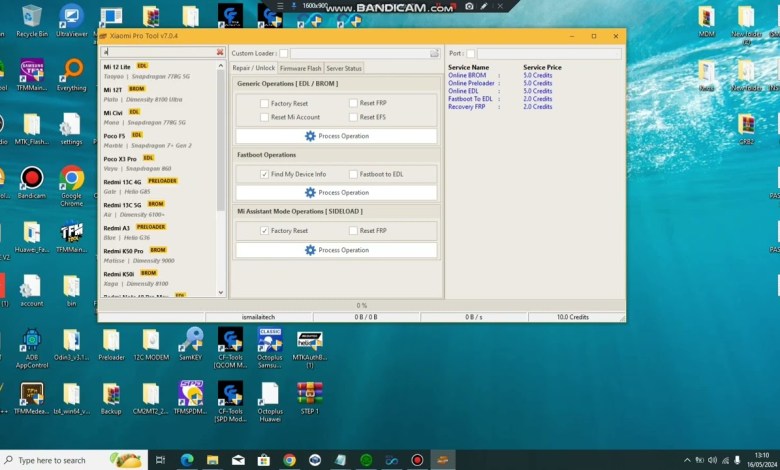Open Octoplus Samsung desktop shortcut
The image size is (780, 470).
(x=270, y=348)
